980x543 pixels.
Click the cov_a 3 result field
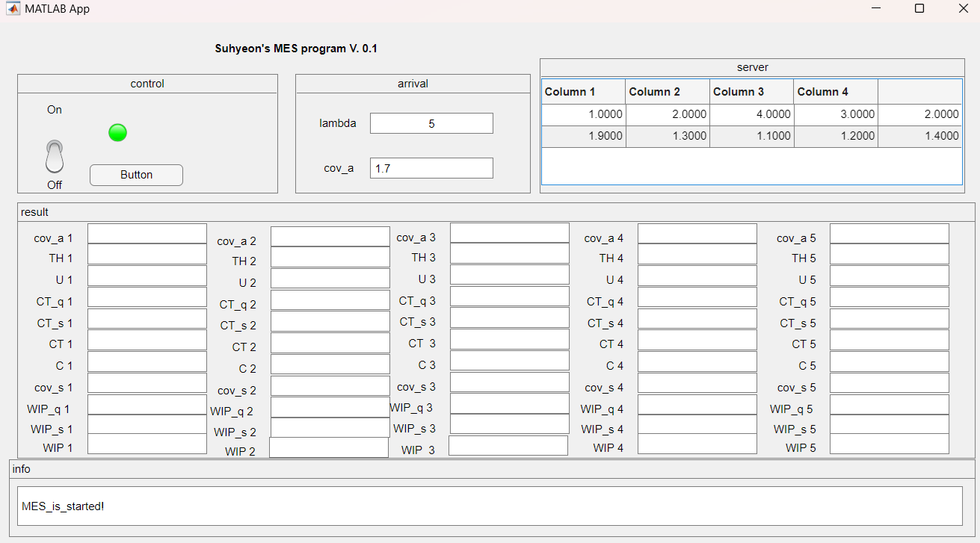coord(510,233)
